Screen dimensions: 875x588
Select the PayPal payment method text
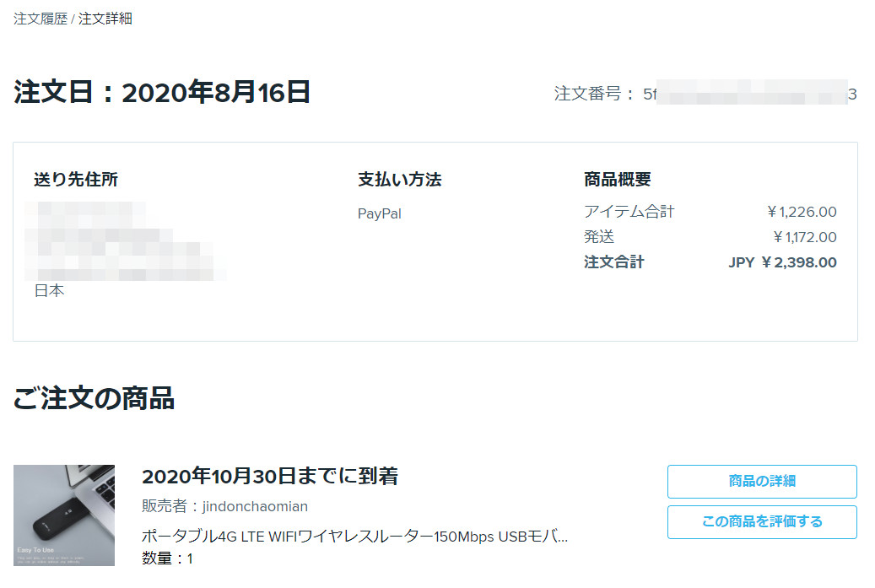[380, 213]
